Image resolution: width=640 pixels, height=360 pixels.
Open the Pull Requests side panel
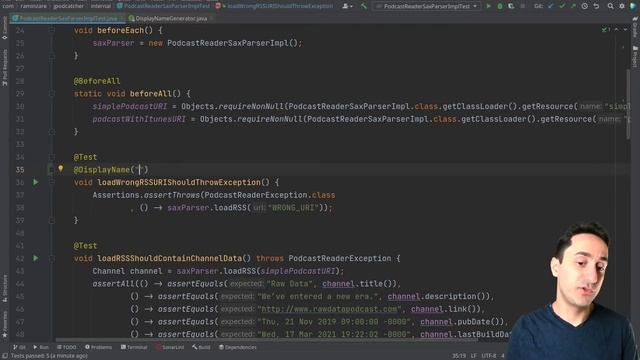click(x=4, y=67)
